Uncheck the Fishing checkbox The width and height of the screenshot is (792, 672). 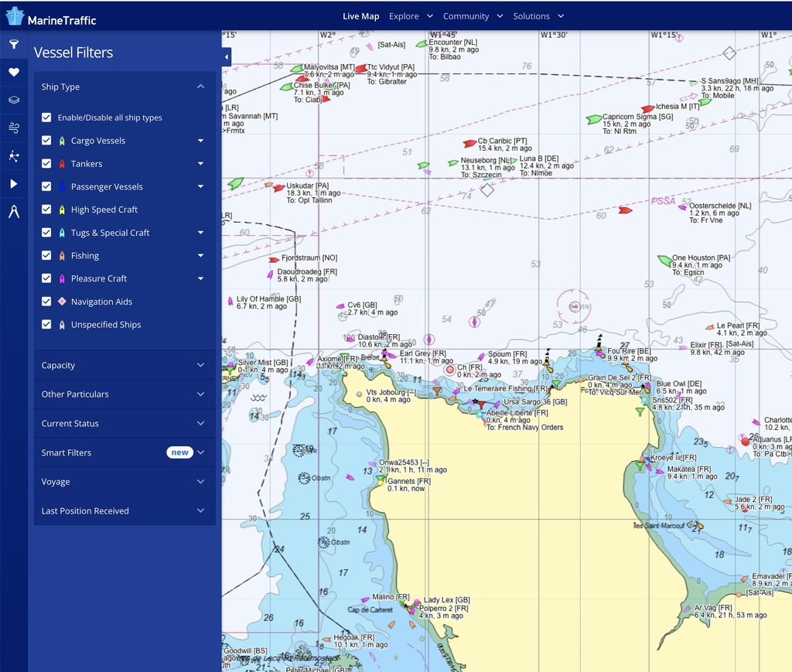tap(46, 255)
